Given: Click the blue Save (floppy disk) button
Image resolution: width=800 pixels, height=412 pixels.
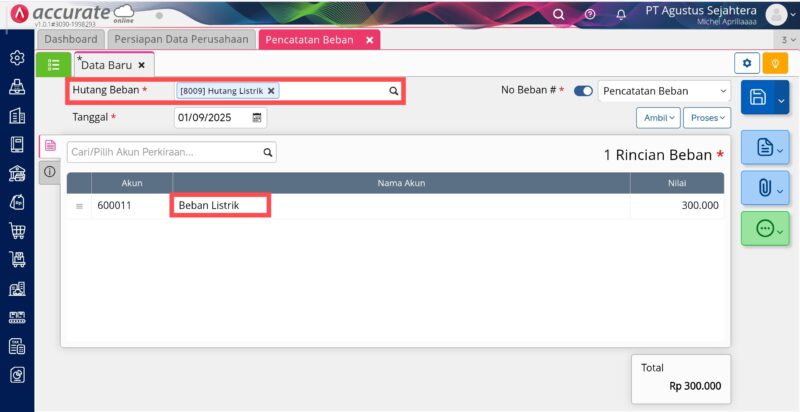Looking at the screenshot, I should pos(757,97).
